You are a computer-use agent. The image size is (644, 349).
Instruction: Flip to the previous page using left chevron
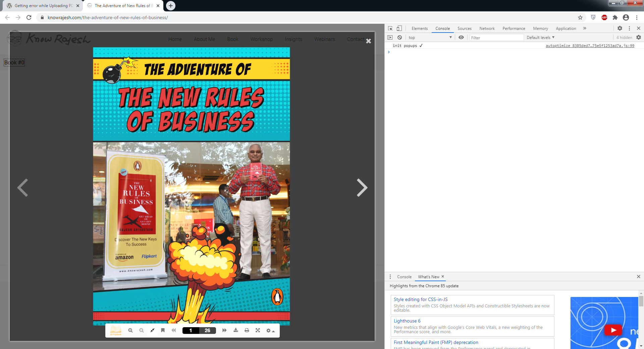coord(22,188)
